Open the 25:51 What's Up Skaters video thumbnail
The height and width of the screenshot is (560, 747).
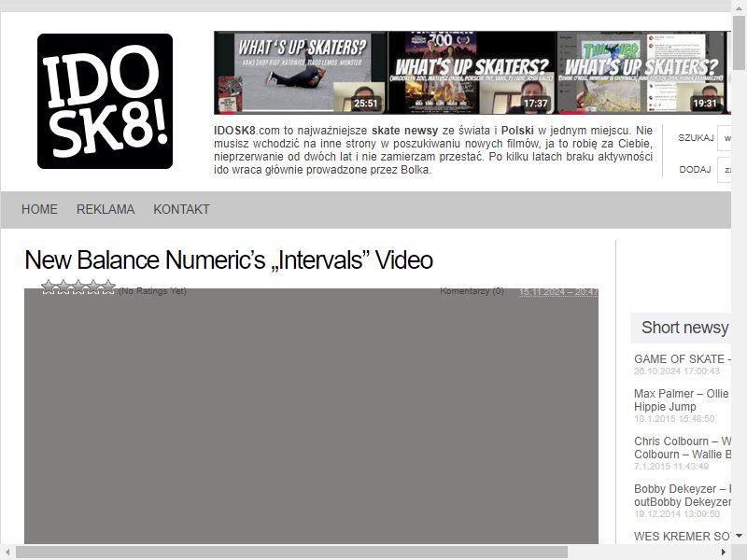pos(301,73)
